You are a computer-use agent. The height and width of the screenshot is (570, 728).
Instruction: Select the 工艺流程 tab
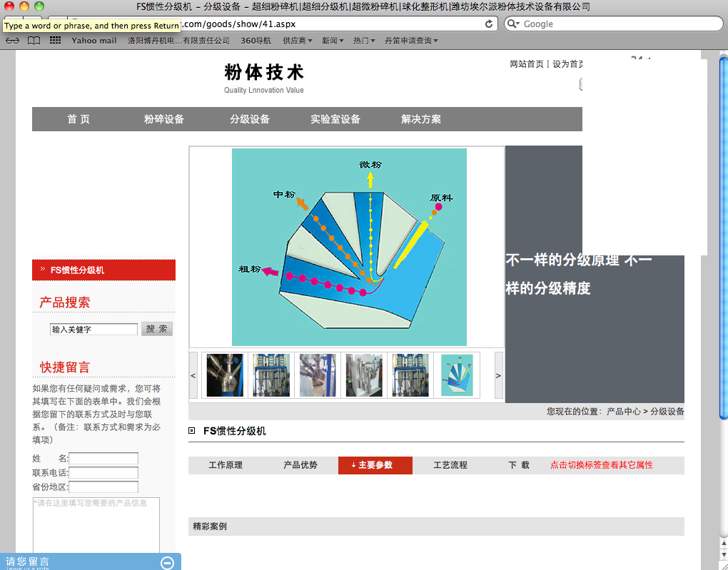[x=450, y=465]
